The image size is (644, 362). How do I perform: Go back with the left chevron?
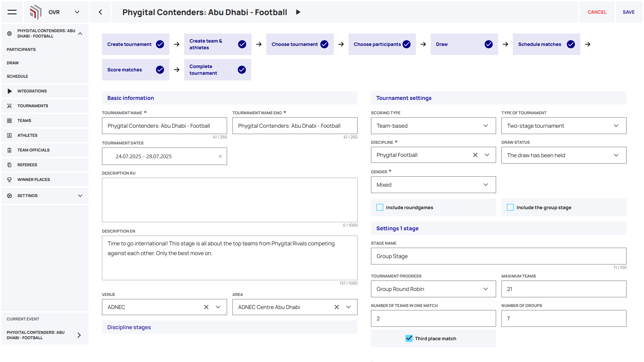[100, 12]
